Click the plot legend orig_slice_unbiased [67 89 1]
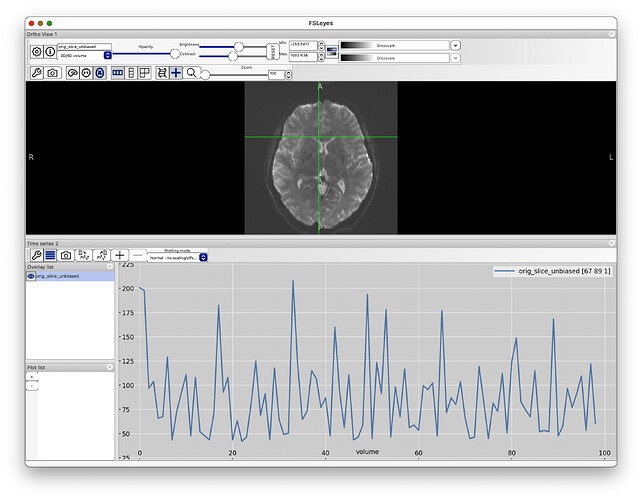Screen dimensions: 642x500 coord(552,271)
